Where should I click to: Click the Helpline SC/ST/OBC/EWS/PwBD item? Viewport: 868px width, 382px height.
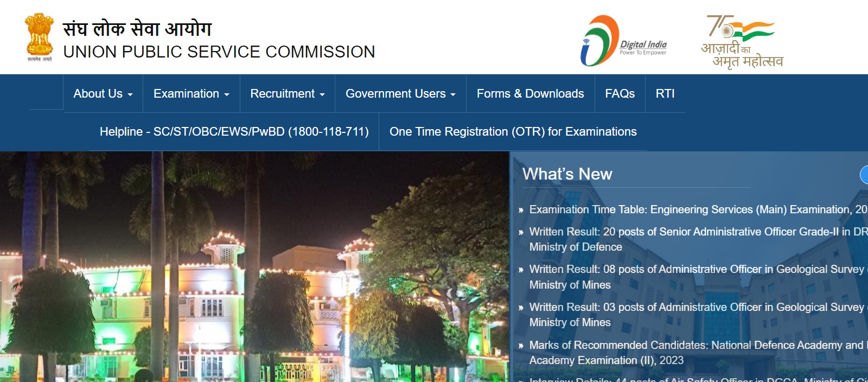[x=234, y=132]
